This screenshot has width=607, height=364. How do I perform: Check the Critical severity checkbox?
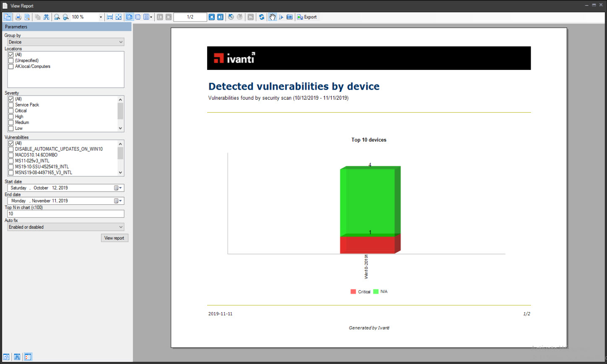10,111
